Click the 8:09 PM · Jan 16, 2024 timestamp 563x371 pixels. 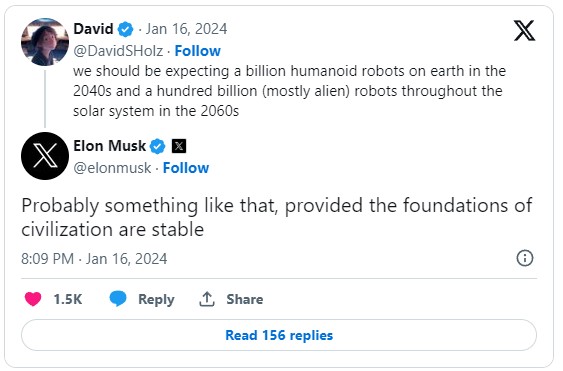point(94,259)
